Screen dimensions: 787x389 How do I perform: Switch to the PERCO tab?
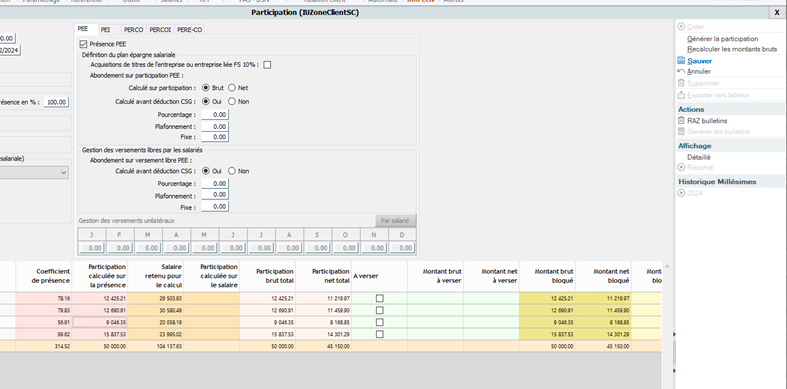click(x=134, y=30)
